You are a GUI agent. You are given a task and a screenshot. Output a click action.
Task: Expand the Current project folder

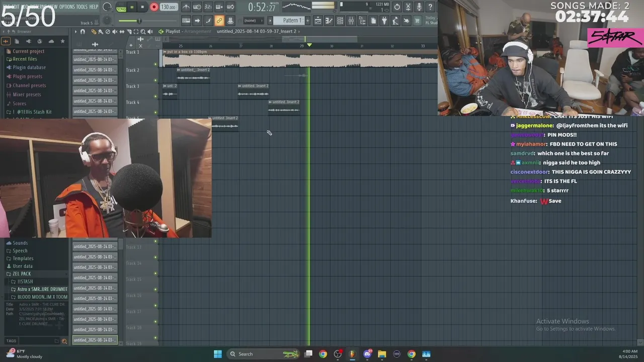pyautogui.click(x=28, y=51)
